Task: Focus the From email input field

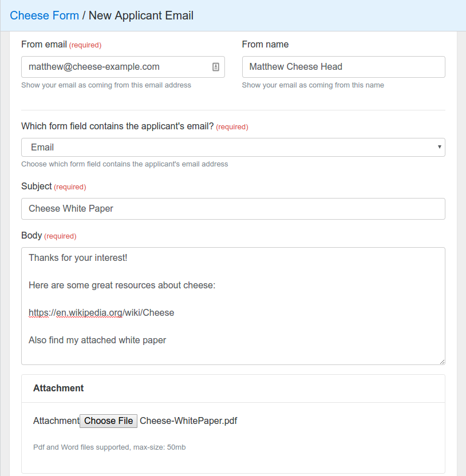Action: point(114,67)
